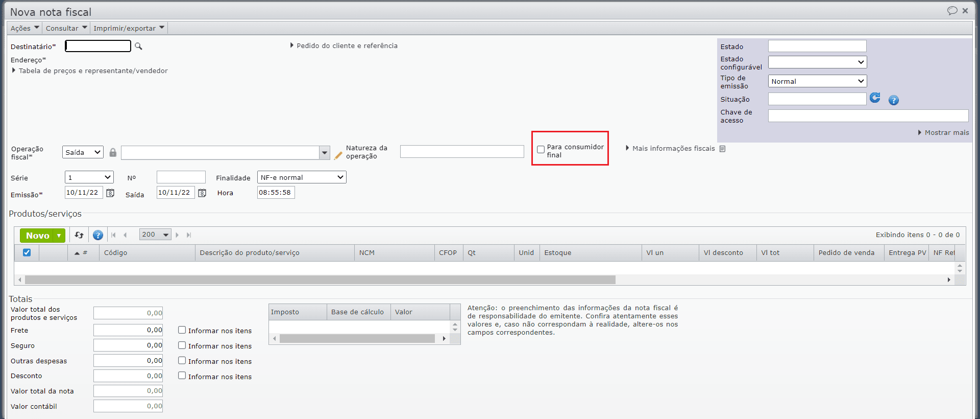
Task: Click the Seguro value field
Action: pyautogui.click(x=128, y=345)
